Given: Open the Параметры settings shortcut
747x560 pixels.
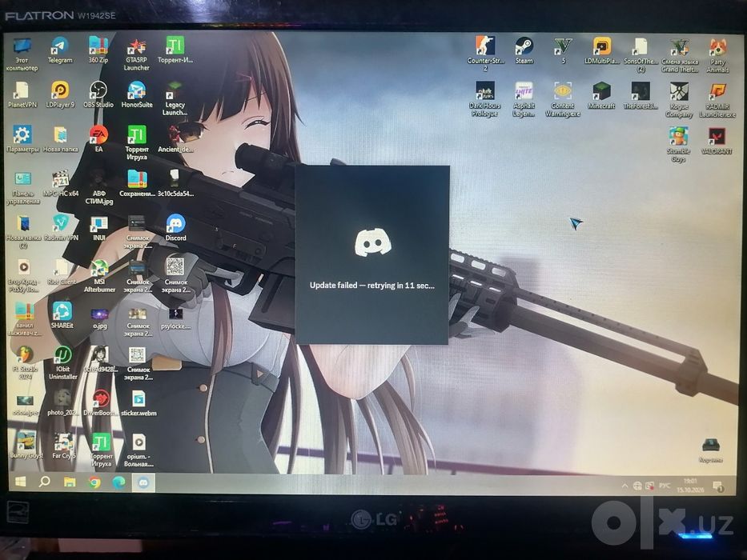Looking at the screenshot, I should coord(22,139).
